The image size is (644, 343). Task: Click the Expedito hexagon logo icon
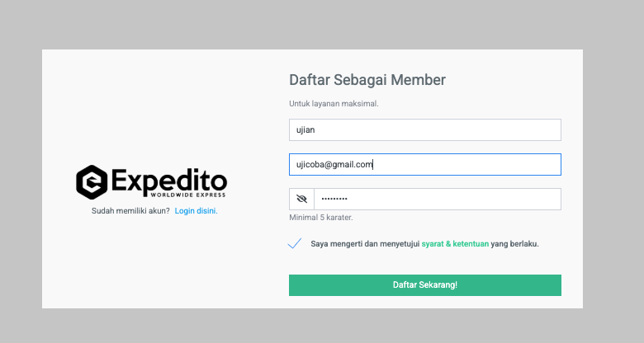91,181
